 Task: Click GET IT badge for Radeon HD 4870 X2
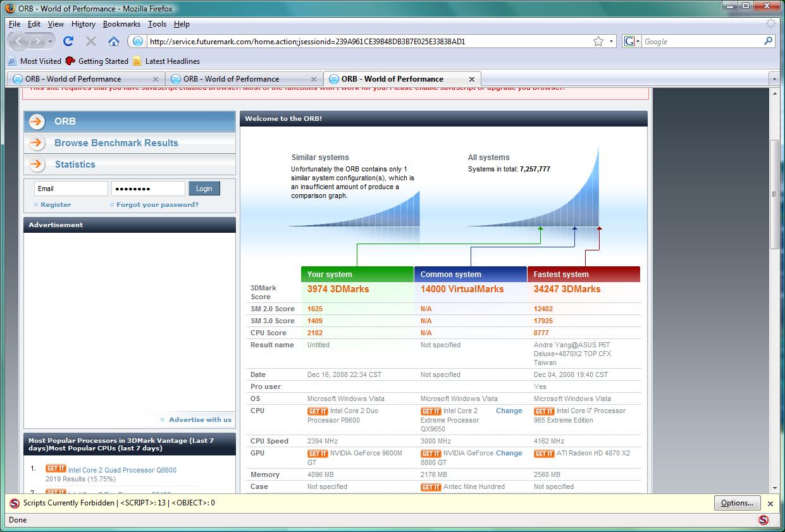[x=544, y=454]
